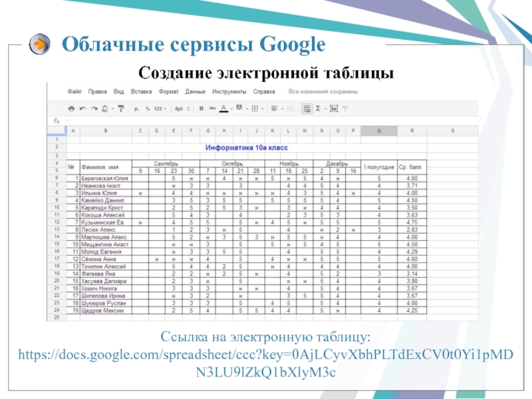Open the Правка menu

click(97, 92)
